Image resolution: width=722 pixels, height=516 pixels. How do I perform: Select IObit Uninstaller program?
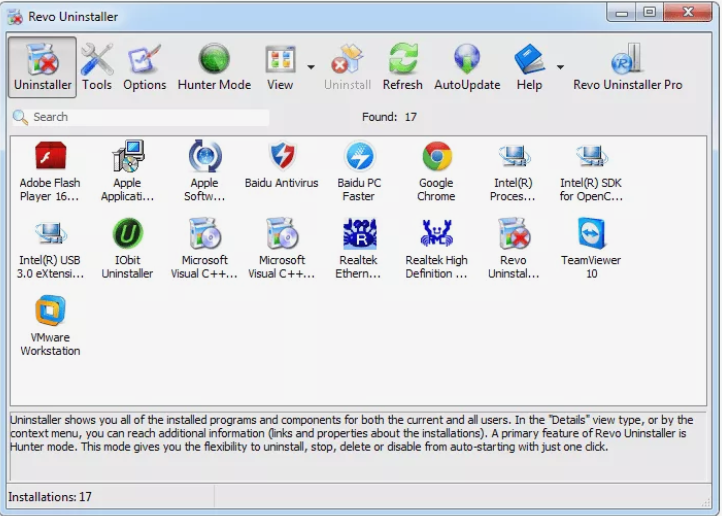click(x=128, y=249)
